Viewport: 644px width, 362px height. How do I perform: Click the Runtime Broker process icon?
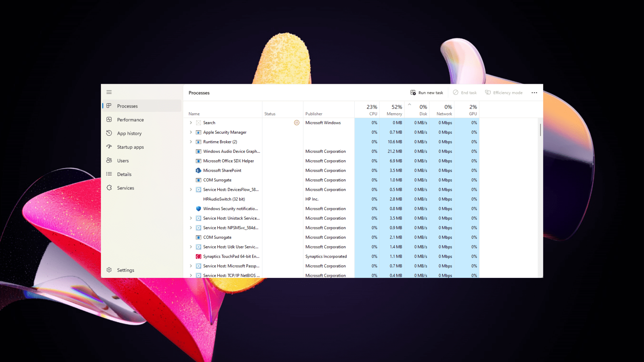pos(199,142)
